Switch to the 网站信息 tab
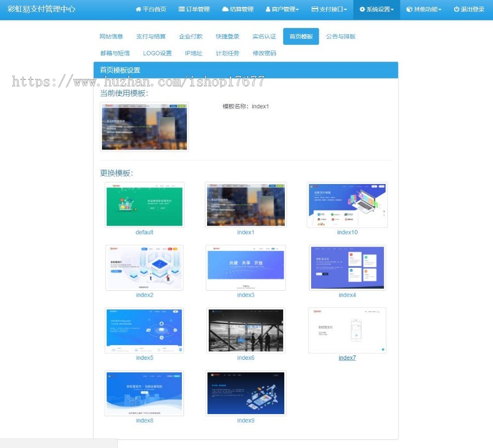This screenshot has width=493, height=448. tap(111, 37)
